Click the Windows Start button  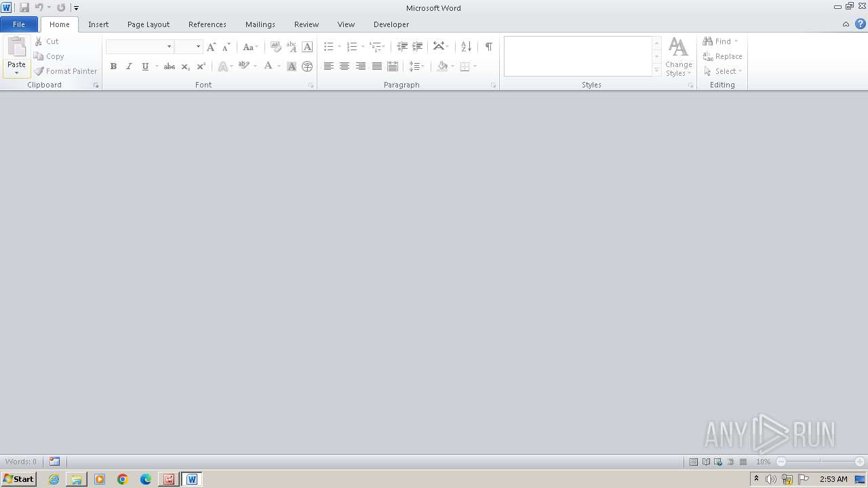tap(18, 479)
